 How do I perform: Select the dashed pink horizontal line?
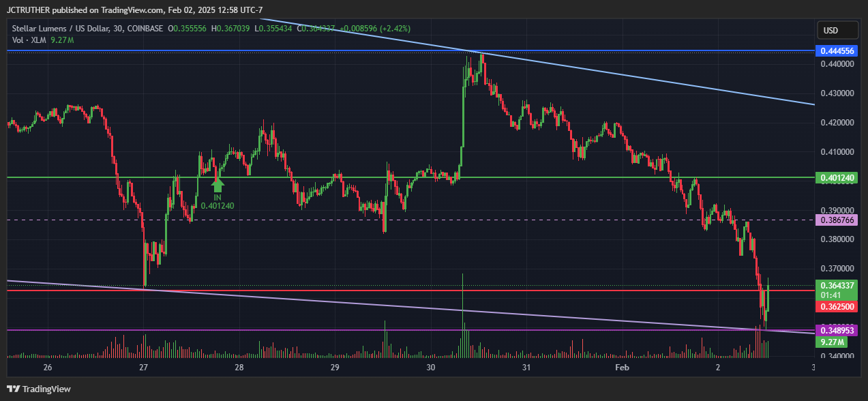(409, 220)
